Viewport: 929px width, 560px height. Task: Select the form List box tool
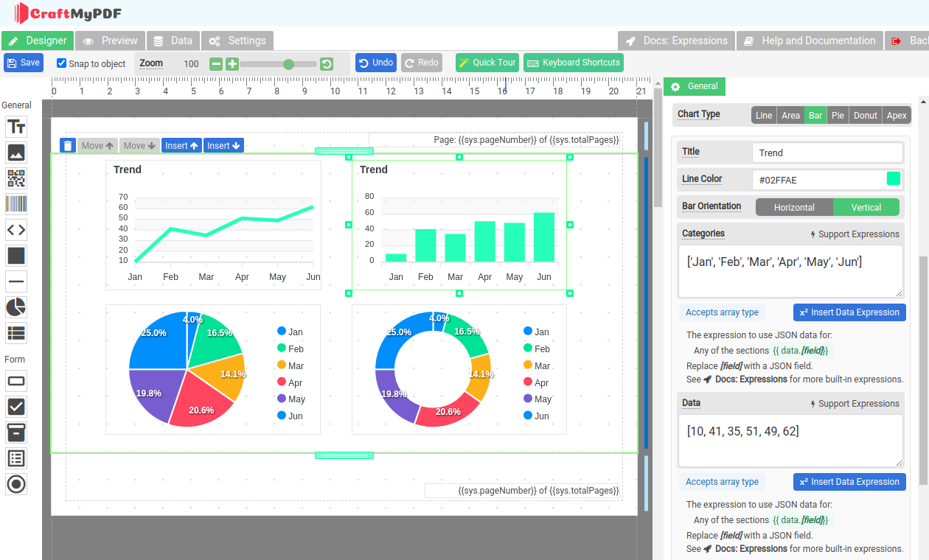coord(16,458)
